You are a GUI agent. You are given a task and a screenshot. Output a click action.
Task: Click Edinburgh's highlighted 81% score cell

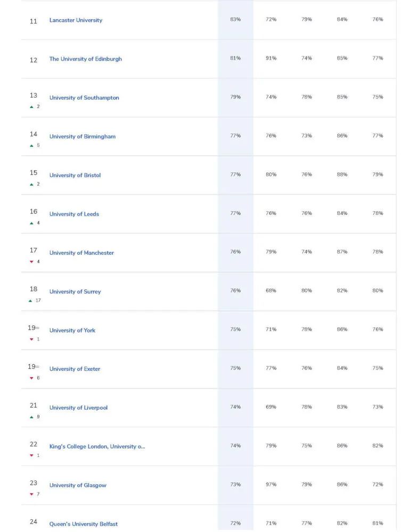[x=235, y=59]
